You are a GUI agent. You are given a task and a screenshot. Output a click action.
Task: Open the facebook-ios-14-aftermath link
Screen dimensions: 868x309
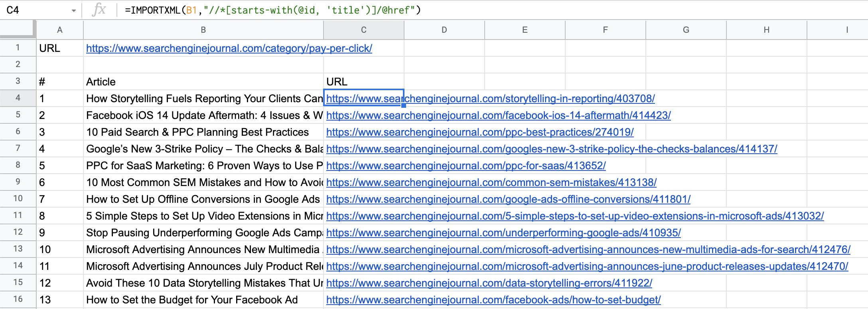pos(499,115)
